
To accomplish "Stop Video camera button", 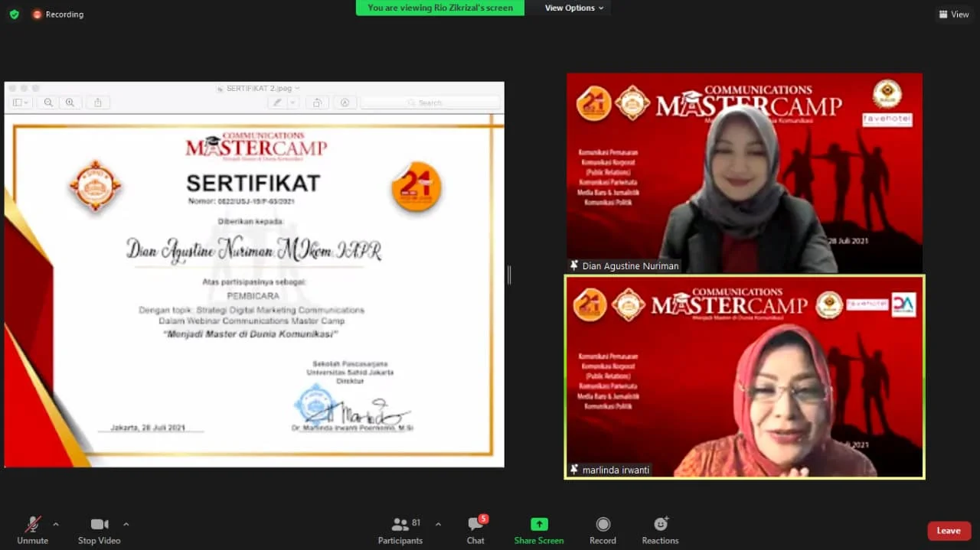I will [x=99, y=530].
